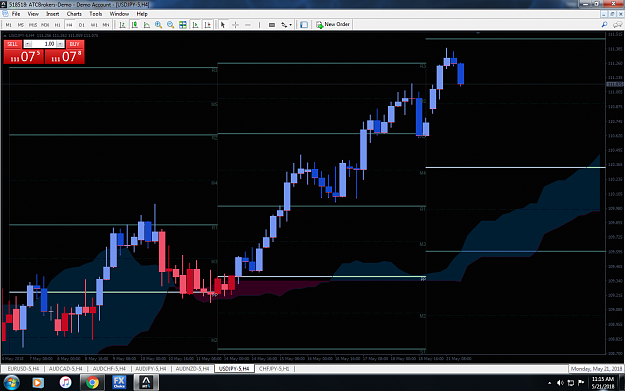
Task: Open the Tools menu
Action: tap(96, 14)
